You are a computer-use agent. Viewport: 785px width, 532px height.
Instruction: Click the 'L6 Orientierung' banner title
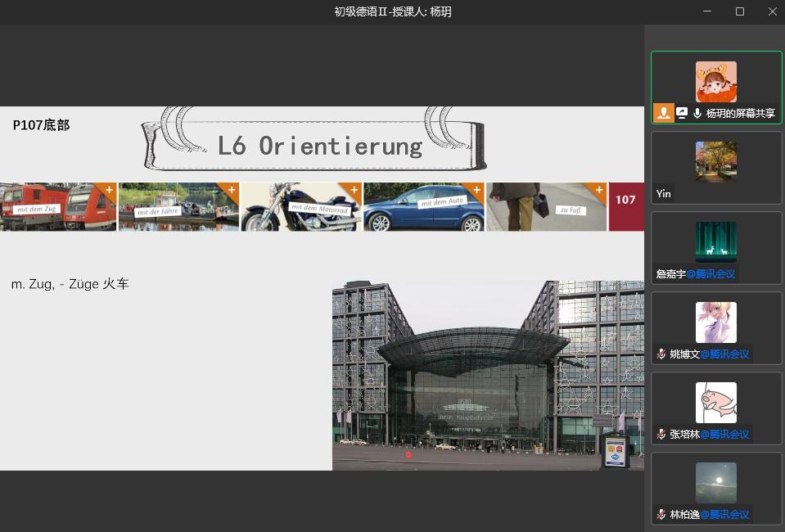pyautogui.click(x=319, y=146)
